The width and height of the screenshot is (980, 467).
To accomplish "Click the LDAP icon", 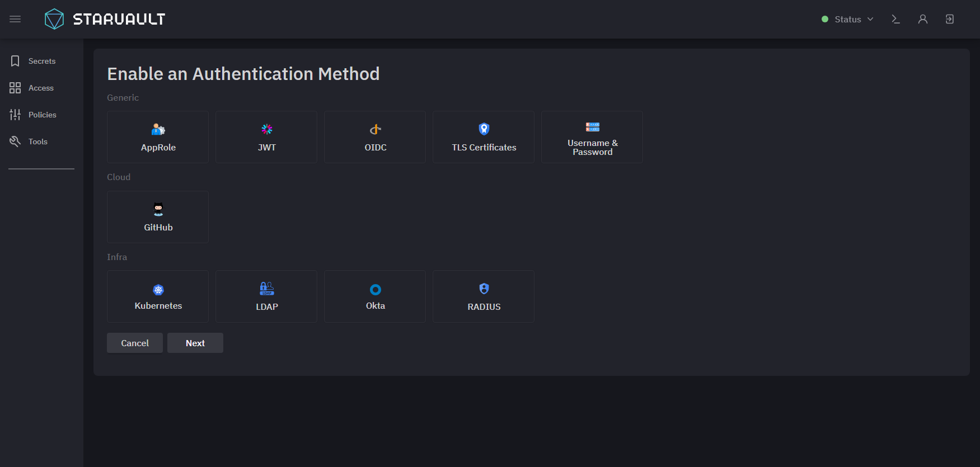I will 267,289.
